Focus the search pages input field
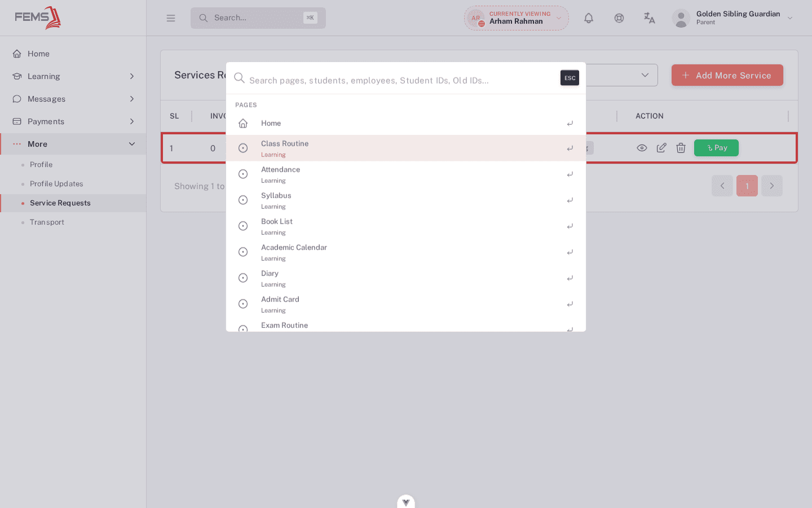 pos(401,80)
